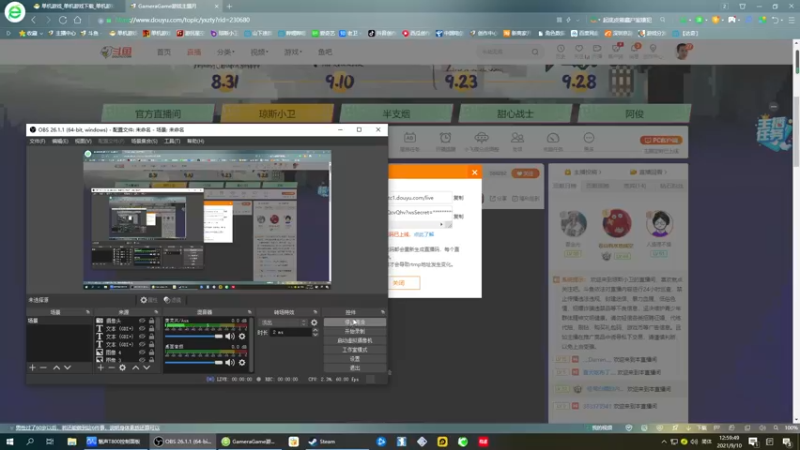
Task: Adjust the second mixer track volume slider
Action: (x=194, y=362)
